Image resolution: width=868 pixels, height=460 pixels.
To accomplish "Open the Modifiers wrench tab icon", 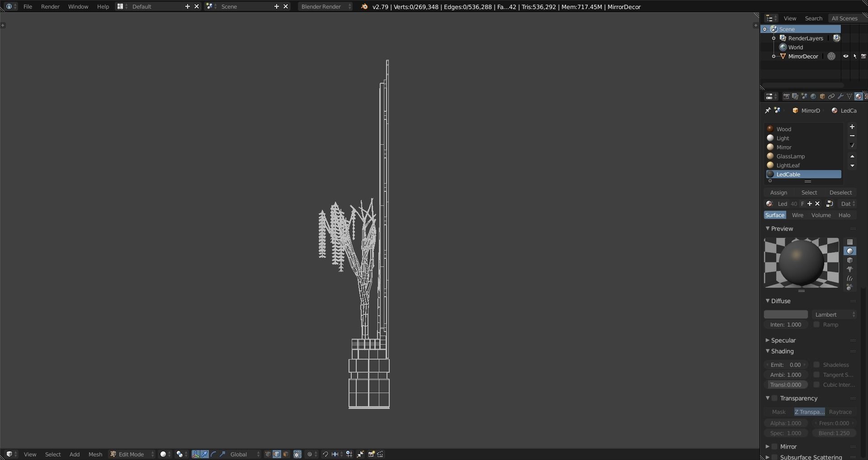I will (840, 96).
